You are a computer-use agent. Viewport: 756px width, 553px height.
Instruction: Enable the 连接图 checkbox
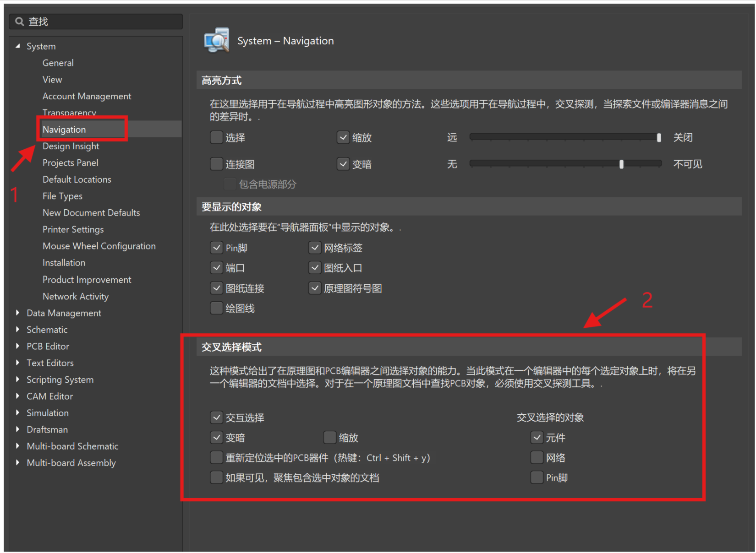tap(216, 164)
